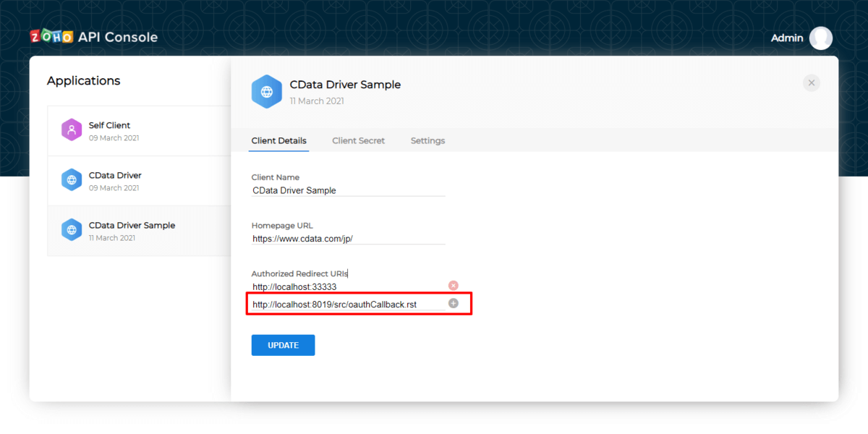Close the CData Driver Sample details panel
This screenshot has width=868, height=434.
[x=812, y=83]
